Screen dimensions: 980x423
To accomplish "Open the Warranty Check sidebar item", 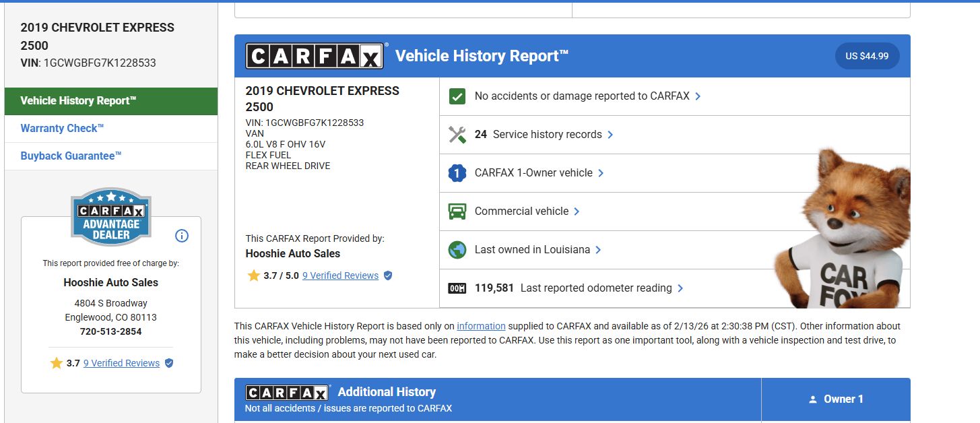I will pos(63,128).
